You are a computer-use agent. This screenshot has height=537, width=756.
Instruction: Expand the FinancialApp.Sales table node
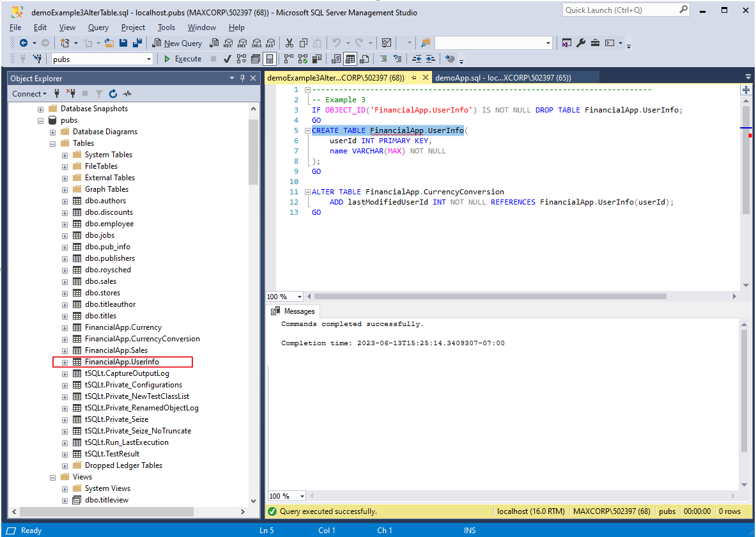pyautogui.click(x=65, y=350)
